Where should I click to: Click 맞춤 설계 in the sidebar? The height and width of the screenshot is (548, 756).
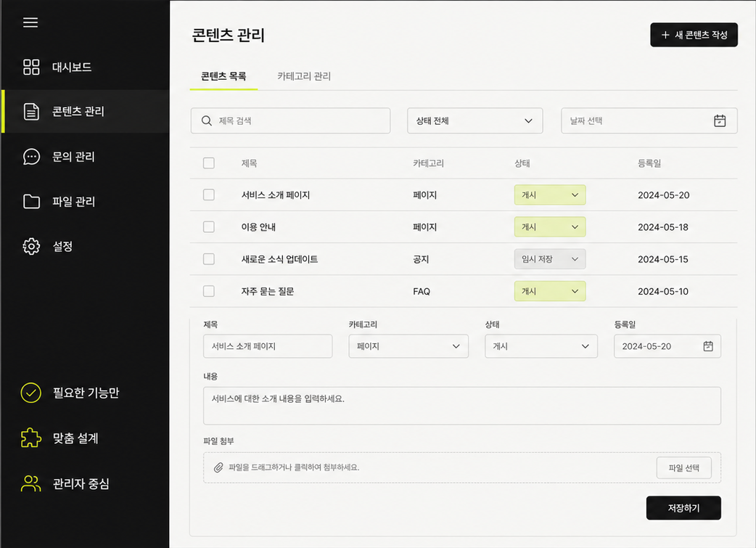pyautogui.click(x=75, y=438)
